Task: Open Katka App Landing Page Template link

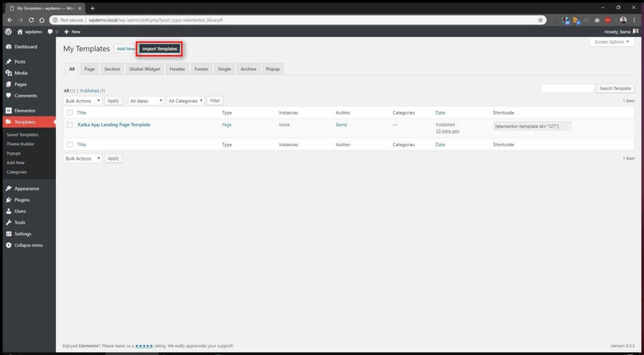Action: click(114, 125)
